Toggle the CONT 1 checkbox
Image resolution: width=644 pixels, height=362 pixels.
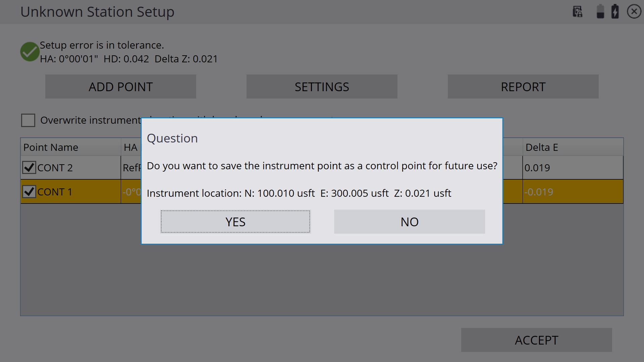[29, 191]
